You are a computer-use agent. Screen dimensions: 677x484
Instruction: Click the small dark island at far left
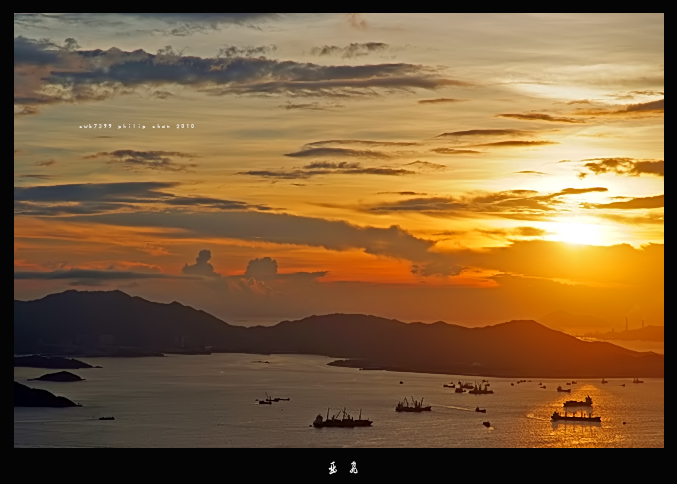56,377
